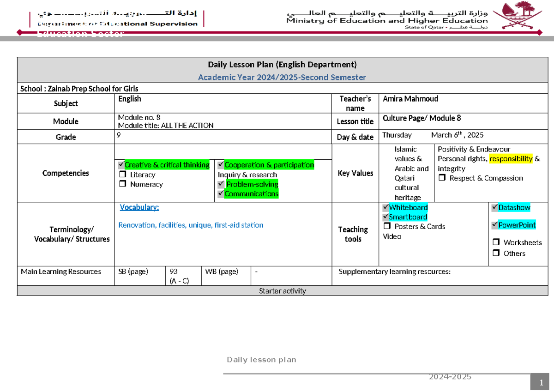Click the checkmark beside Whiteboard

click(x=385, y=207)
